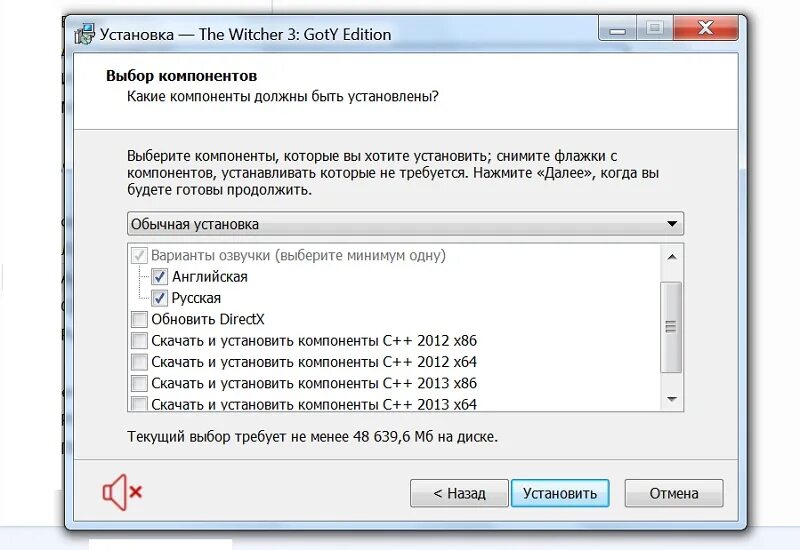Check the C++ 2013 x64 components box

pyautogui.click(x=139, y=404)
